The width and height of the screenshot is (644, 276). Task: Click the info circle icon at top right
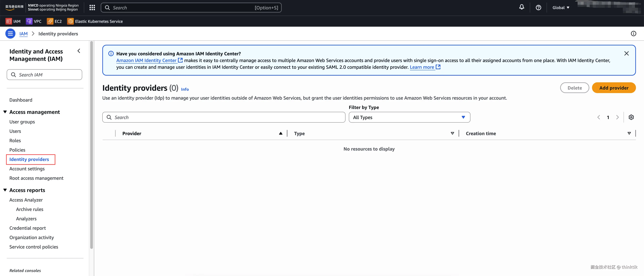(x=633, y=34)
